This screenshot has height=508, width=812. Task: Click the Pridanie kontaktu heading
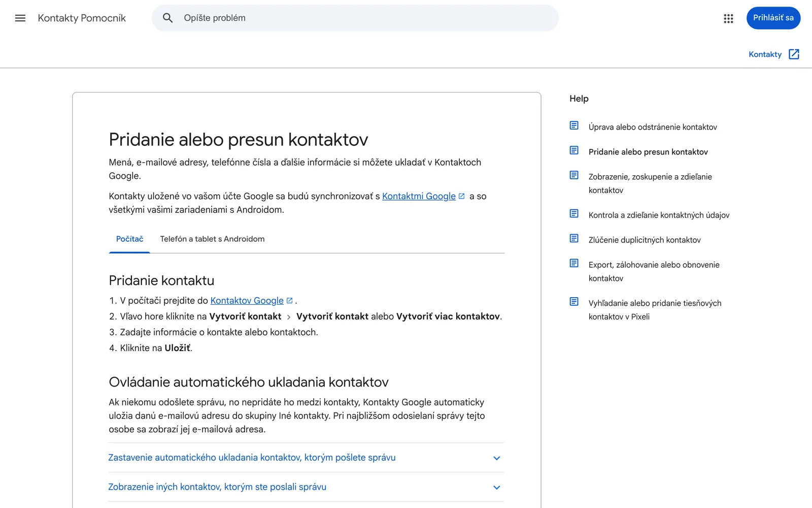click(161, 280)
